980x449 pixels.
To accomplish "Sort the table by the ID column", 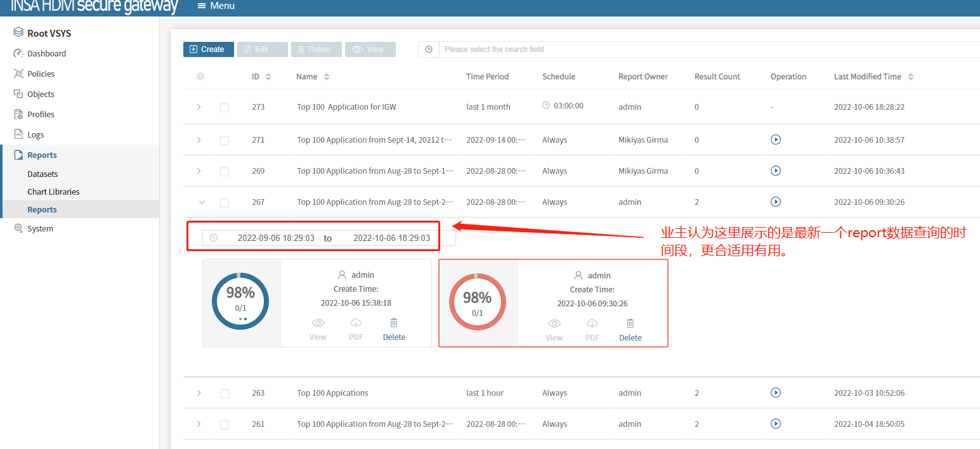I will (x=268, y=77).
